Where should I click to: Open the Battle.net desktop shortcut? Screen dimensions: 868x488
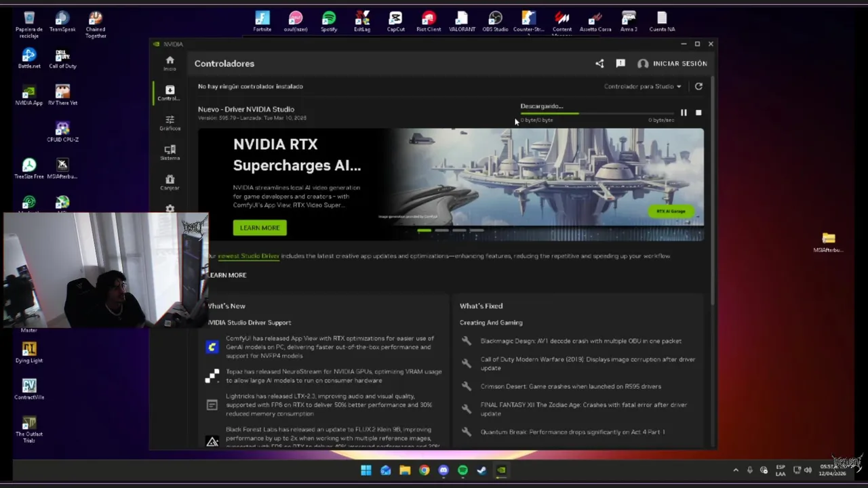point(29,58)
